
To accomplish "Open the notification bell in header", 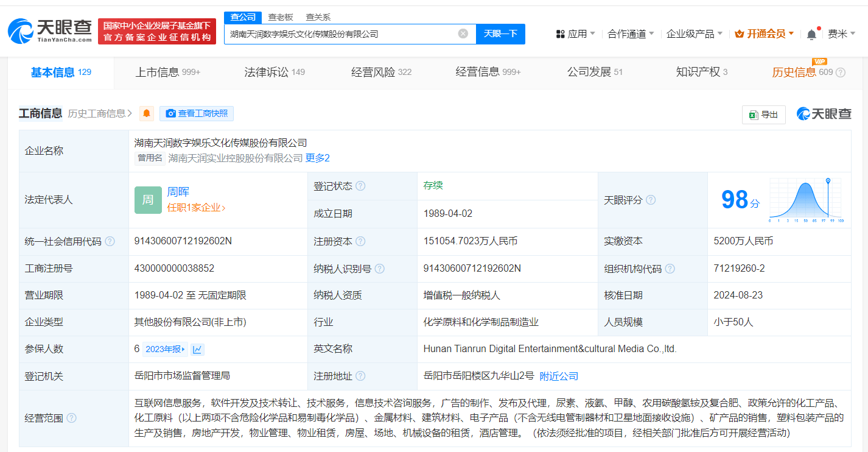I will tap(811, 34).
